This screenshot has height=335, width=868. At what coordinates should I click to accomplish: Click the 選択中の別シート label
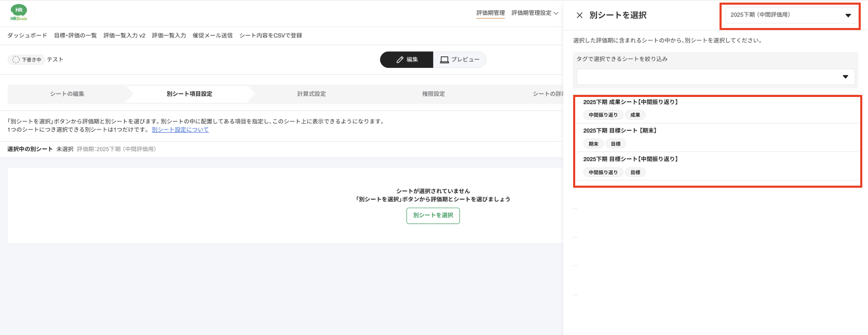click(30, 149)
